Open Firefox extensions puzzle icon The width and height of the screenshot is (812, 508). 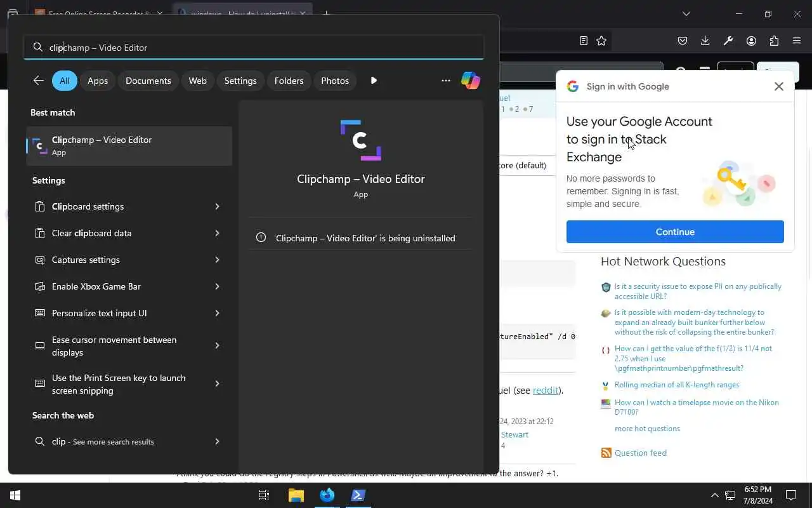coord(774,41)
